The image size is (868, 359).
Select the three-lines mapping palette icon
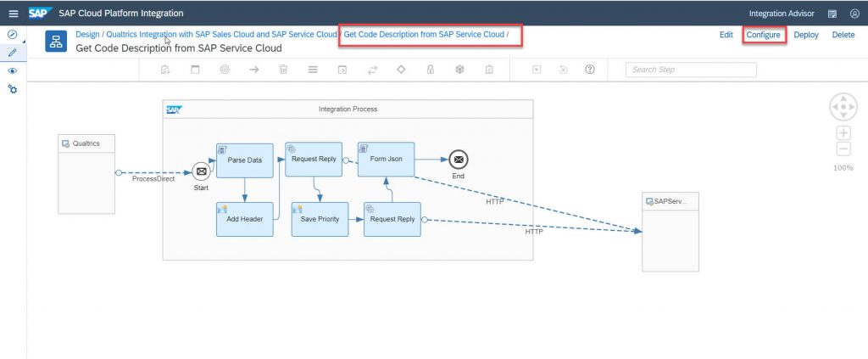(313, 70)
